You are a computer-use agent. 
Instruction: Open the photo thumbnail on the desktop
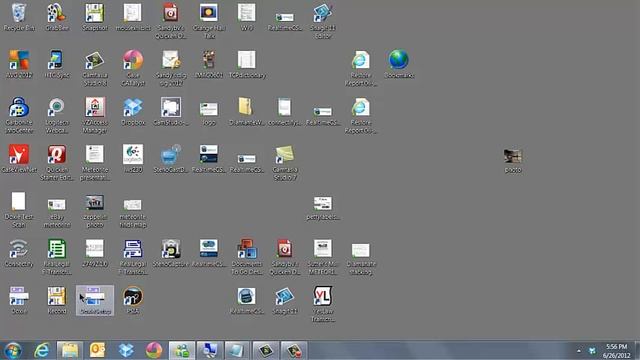pyautogui.click(x=513, y=161)
